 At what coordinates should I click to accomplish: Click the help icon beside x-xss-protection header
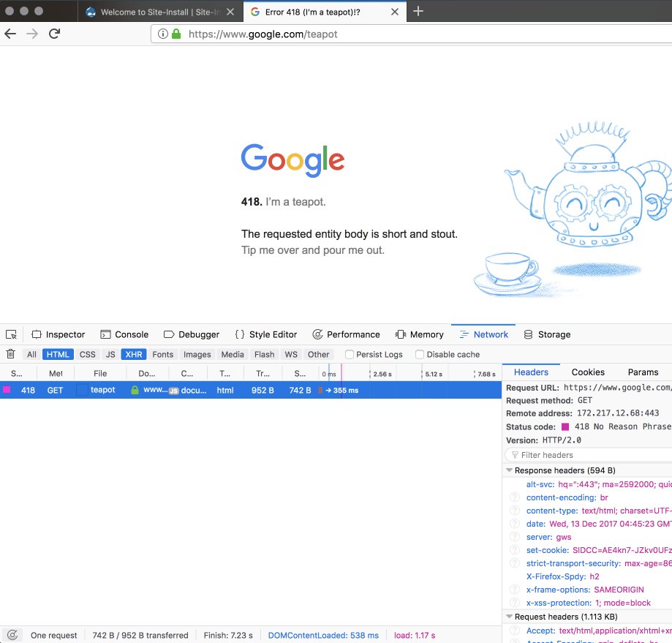[x=515, y=603]
